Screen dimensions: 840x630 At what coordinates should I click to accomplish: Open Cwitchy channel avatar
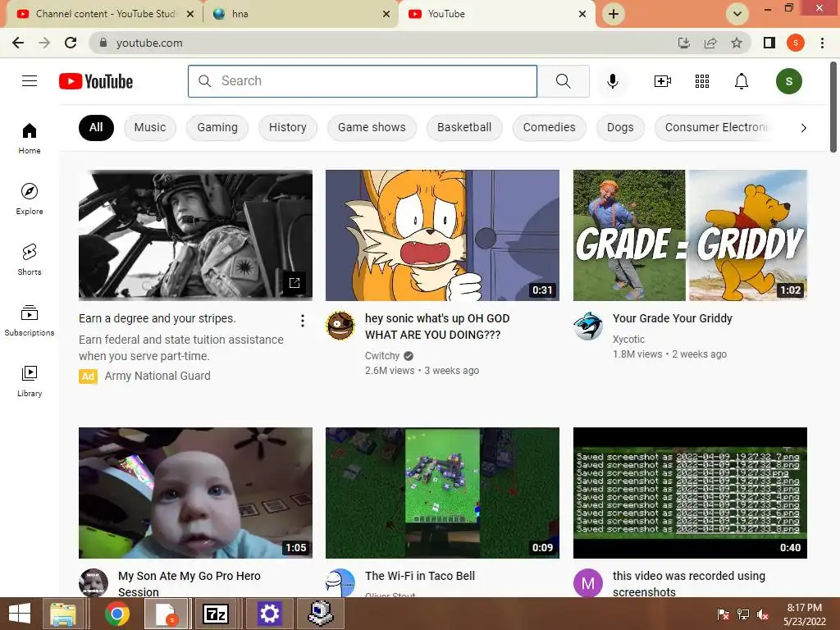click(340, 325)
